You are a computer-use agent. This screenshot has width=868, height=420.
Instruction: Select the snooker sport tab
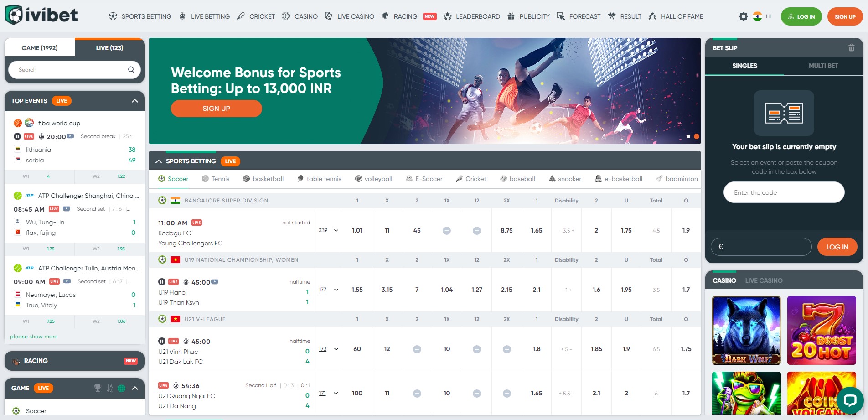click(565, 179)
